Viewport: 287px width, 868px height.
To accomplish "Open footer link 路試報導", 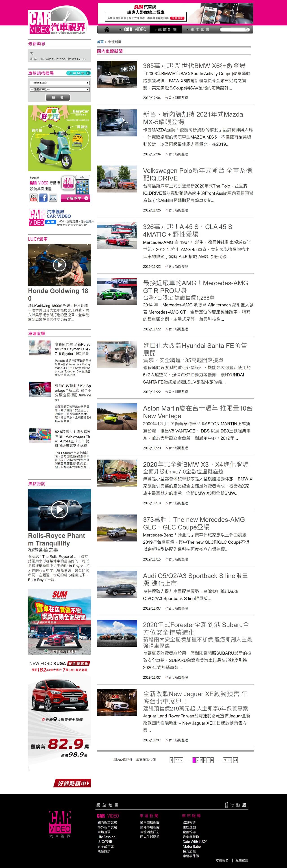I will click(x=189, y=822).
